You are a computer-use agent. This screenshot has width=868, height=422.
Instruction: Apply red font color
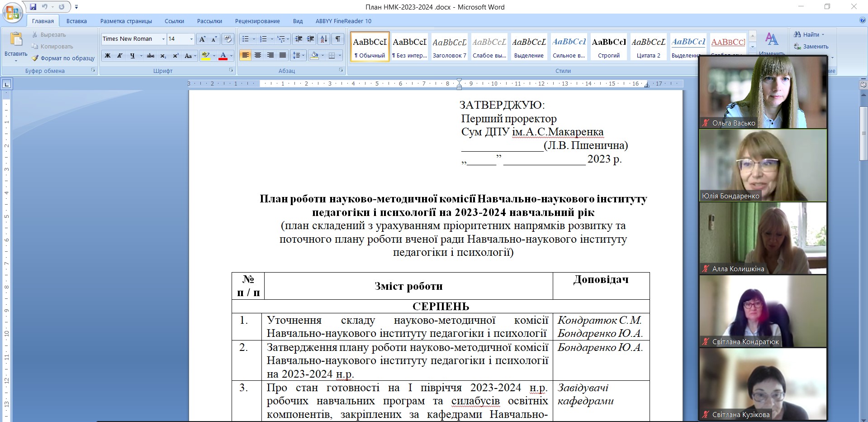point(223,56)
